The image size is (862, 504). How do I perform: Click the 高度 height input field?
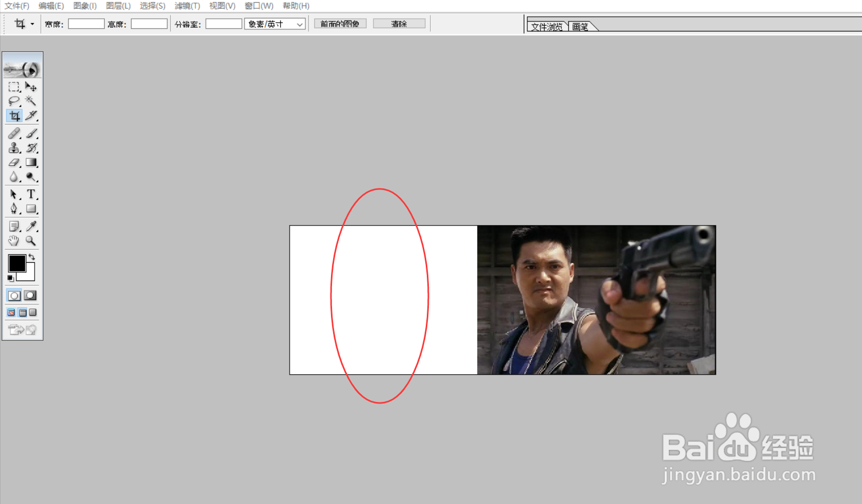click(149, 24)
